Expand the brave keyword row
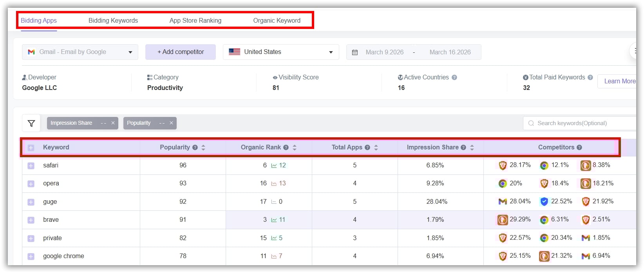 pos(31,220)
